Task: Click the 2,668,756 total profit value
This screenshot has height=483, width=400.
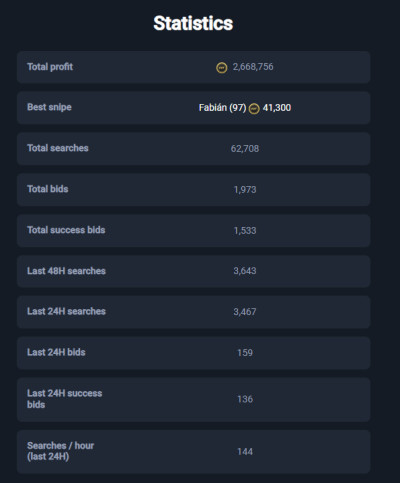Action: [x=253, y=67]
